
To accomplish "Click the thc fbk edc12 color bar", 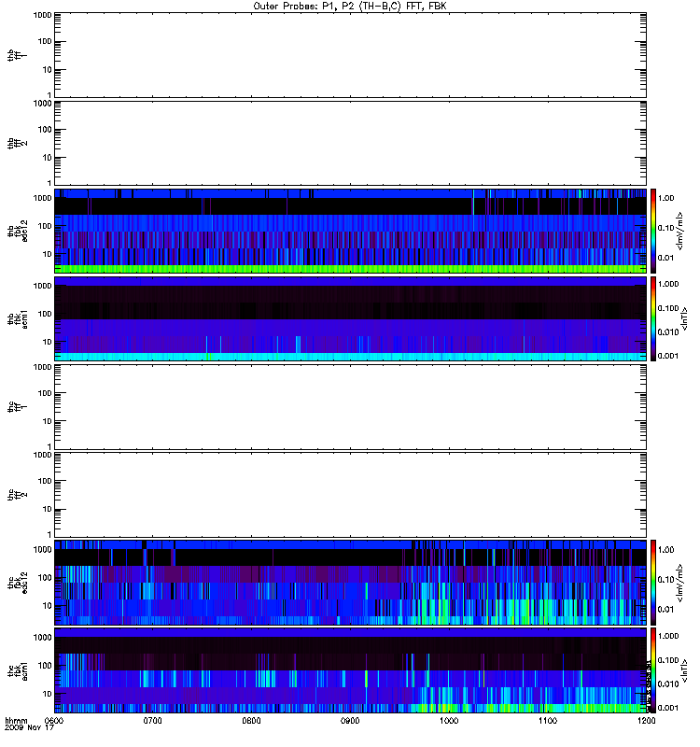I will click(x=653, y=583).
